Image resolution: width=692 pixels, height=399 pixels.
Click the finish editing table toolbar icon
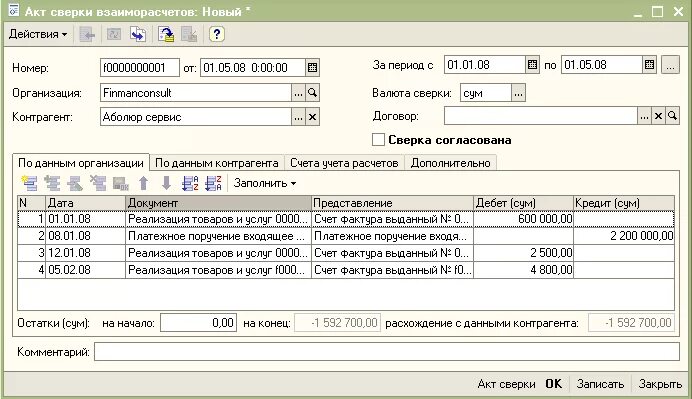click(120, 183)
